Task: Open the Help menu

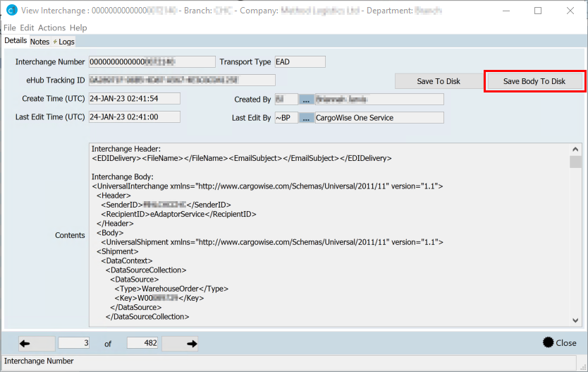Action: click(78, 28)
